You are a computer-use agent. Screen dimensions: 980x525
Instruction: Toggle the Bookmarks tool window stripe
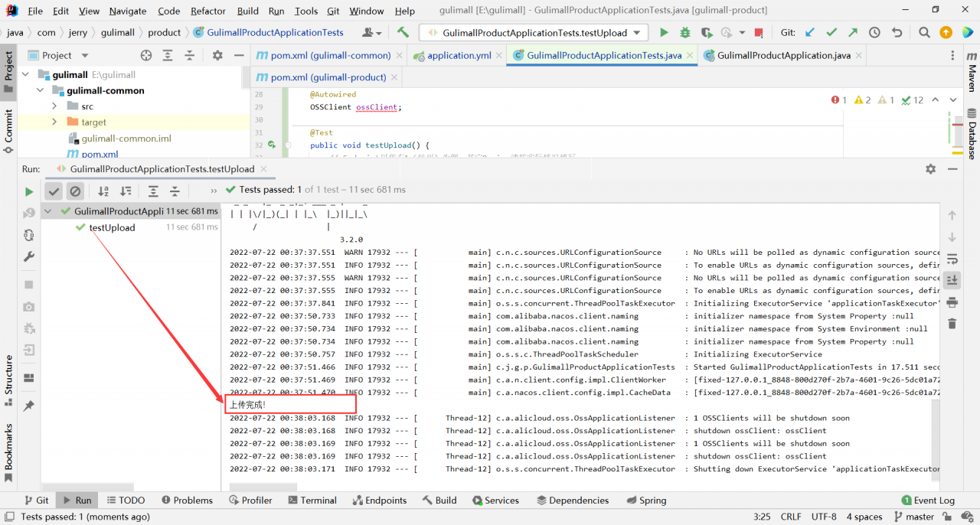(8, 452)
